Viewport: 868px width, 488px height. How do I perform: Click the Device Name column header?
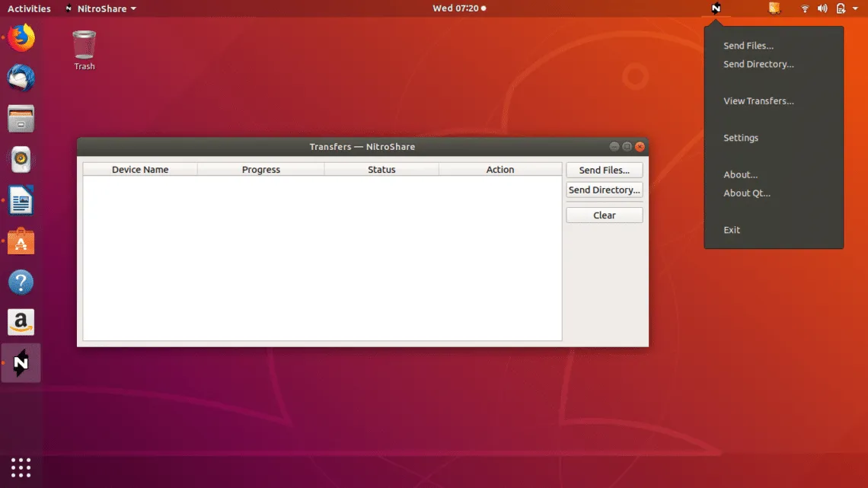(x=140, y=170)
